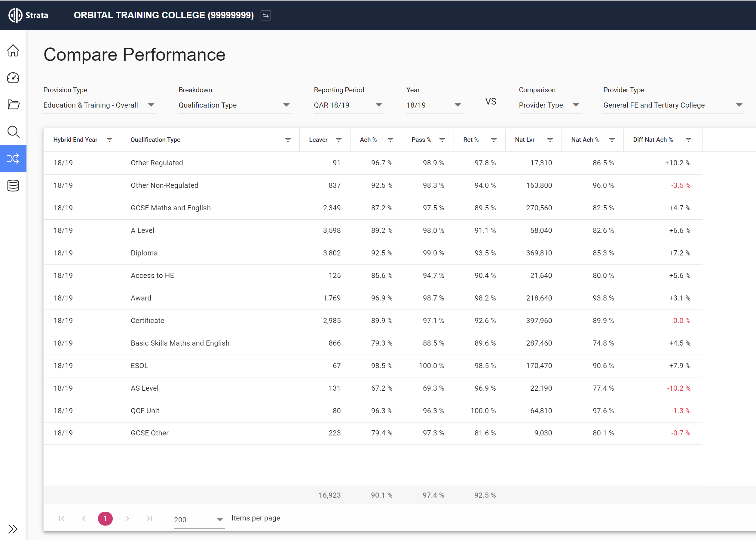Open the items per page 200 dropdown
This screenshot has width=756, height=540.
point(199,519)
